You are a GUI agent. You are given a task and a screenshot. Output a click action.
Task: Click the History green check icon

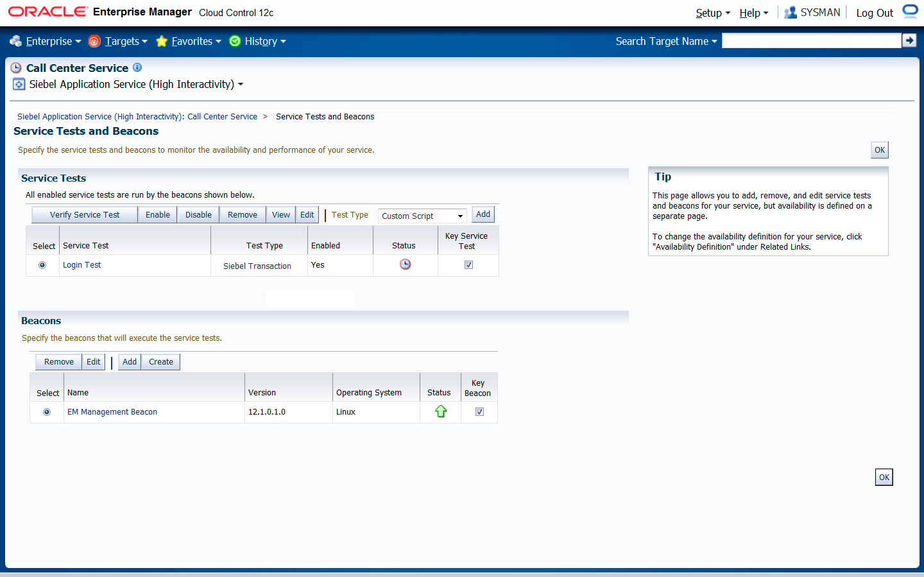[235, 41]
